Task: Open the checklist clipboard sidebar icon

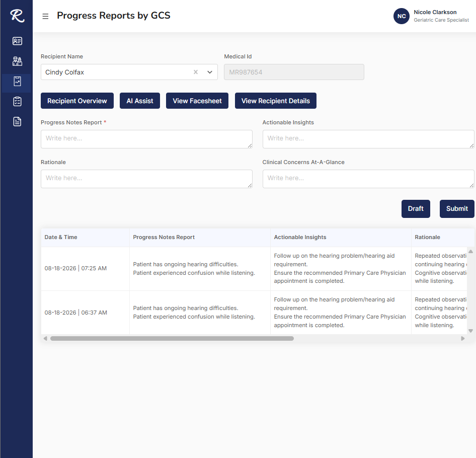Action: pos(17,102)
